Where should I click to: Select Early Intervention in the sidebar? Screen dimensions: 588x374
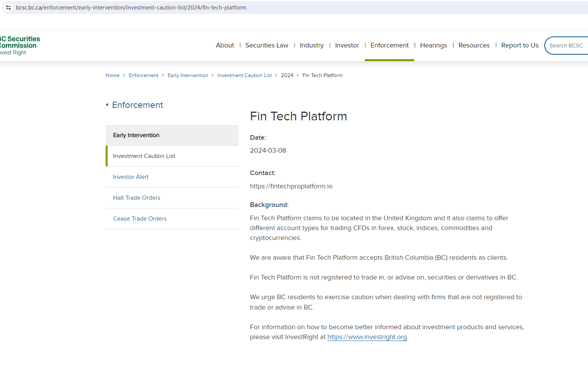pos(136,135)
